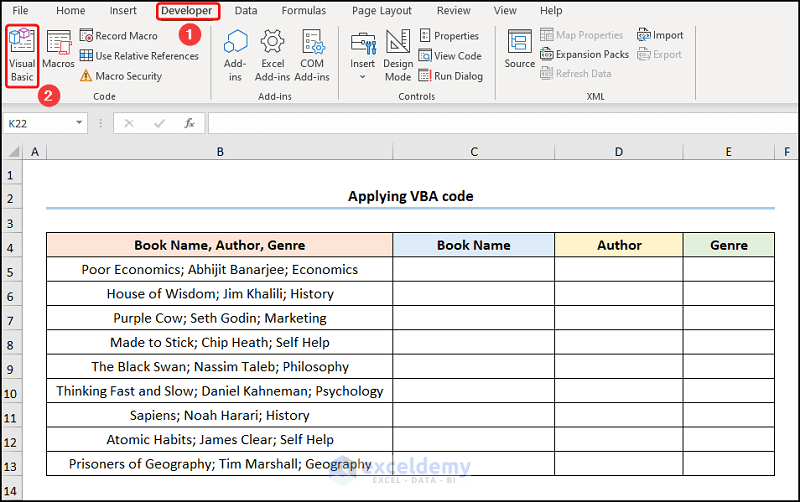Switch to the Home tab

click(x=70, y=11)
